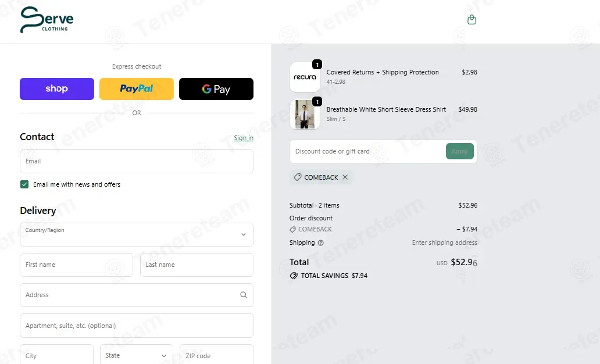Pay with Shop Pay button

pos(57,89)
